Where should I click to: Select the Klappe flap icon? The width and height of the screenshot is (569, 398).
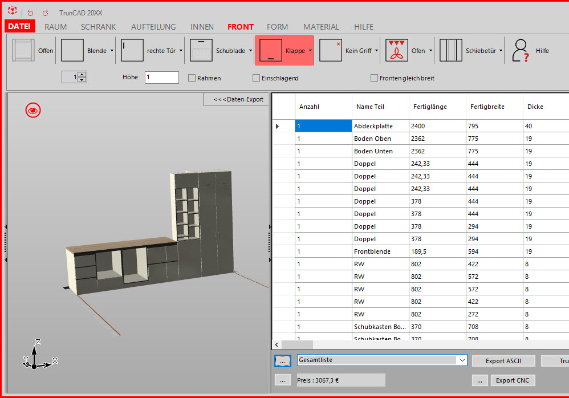[x=270, y=50]
